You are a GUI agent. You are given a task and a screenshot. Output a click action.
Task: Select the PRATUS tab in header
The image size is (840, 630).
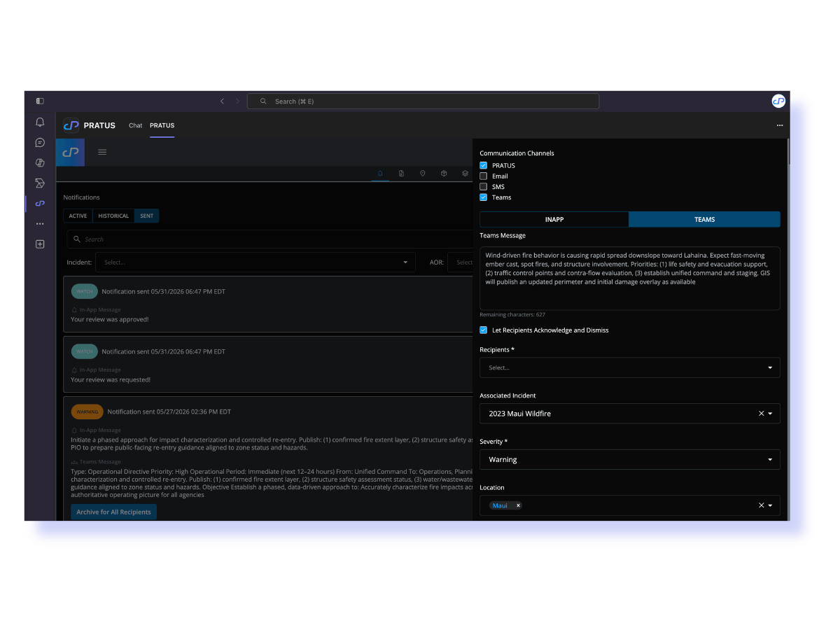(162, 126)
